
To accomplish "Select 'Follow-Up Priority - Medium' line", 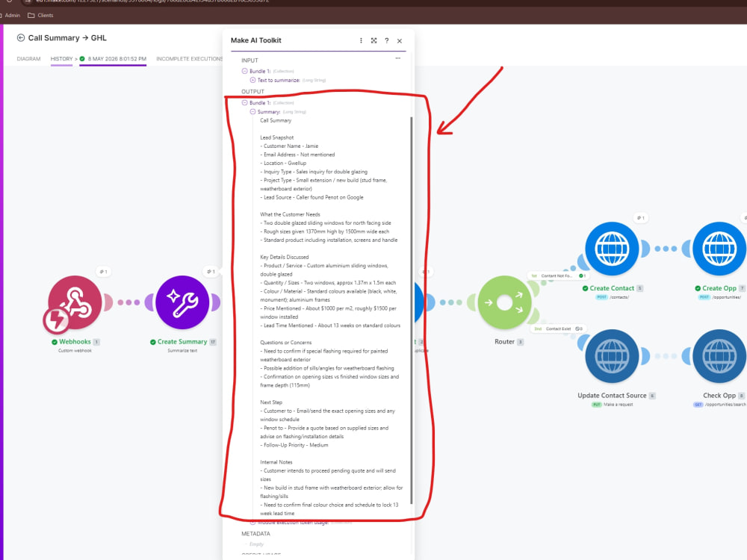I will [294, 445].
